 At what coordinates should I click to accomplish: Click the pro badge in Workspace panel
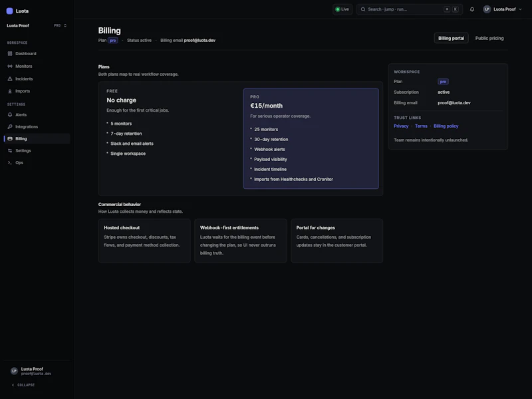tap(443, 81)
